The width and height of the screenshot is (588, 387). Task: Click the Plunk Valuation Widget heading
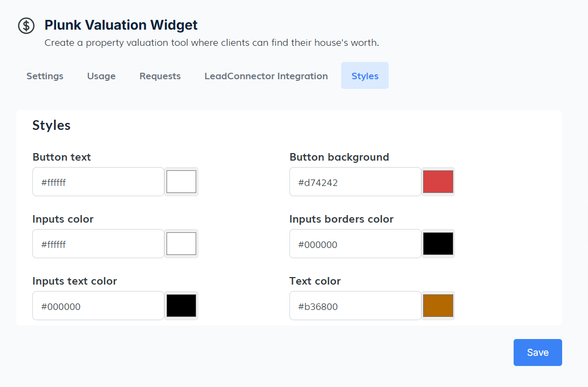pos(121,25)
